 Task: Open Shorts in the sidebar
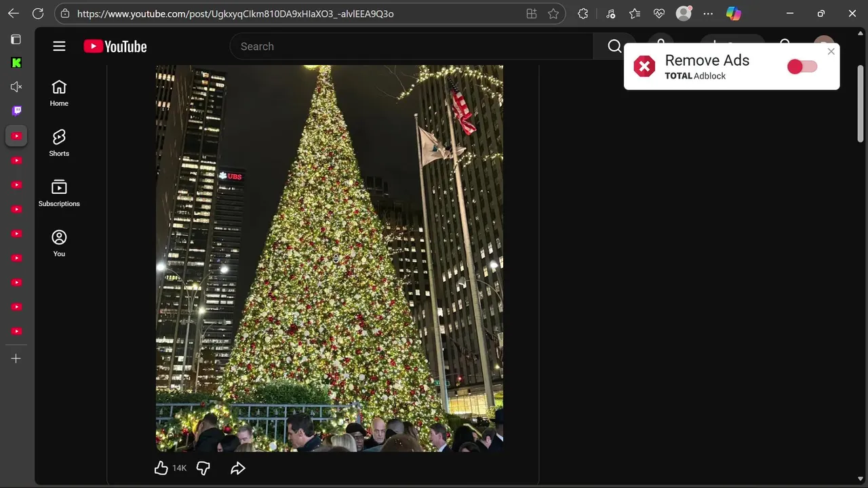click(59, 144)
